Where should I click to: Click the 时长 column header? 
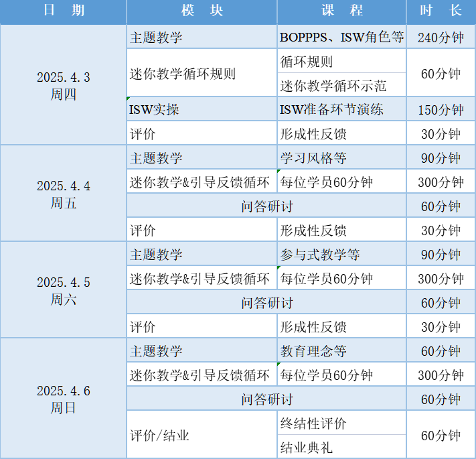tap(441, 12)
